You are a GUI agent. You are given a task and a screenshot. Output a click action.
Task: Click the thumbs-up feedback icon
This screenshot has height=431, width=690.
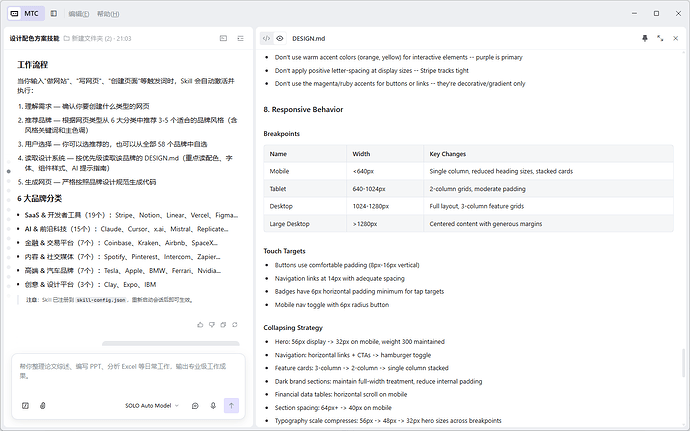(x=200, y=325)
